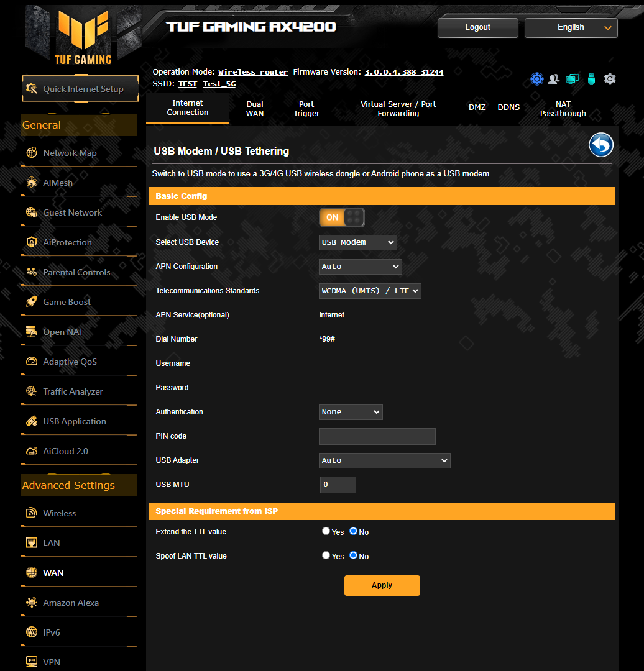Image resolution: width=644 pixels, height=671 pixels.
Task: Switch to NAT Passthrough tab
Action: (x=563, y=109)
